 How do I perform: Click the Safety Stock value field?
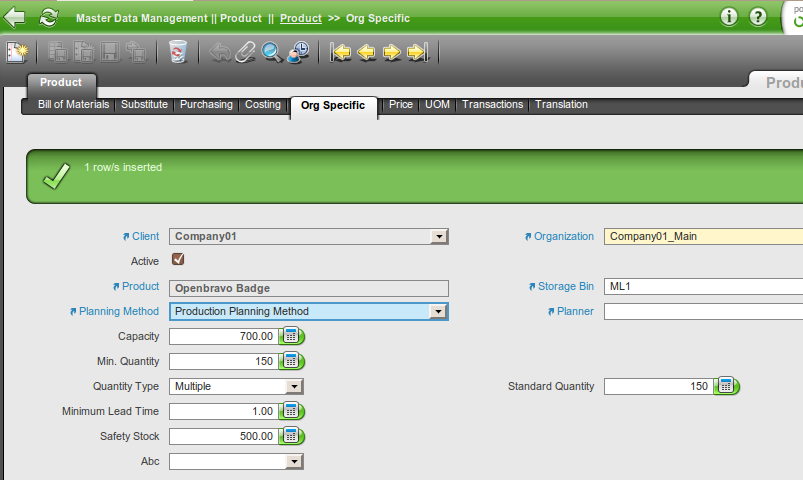point(224,436)
